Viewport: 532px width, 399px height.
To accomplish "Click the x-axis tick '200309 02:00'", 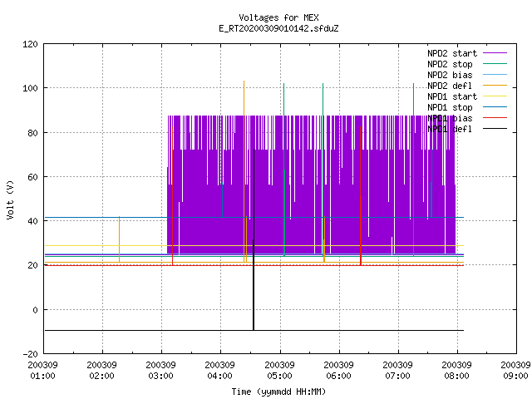I will click(x=101, y=371).
